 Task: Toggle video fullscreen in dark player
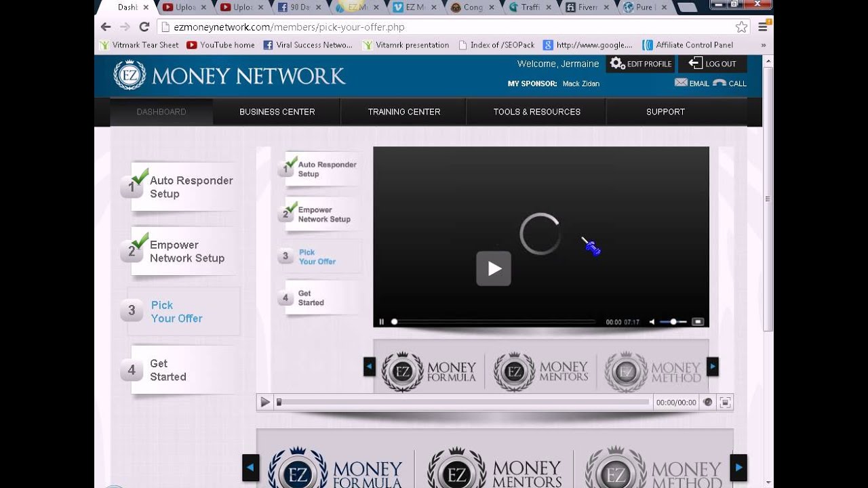click(698, 322)
